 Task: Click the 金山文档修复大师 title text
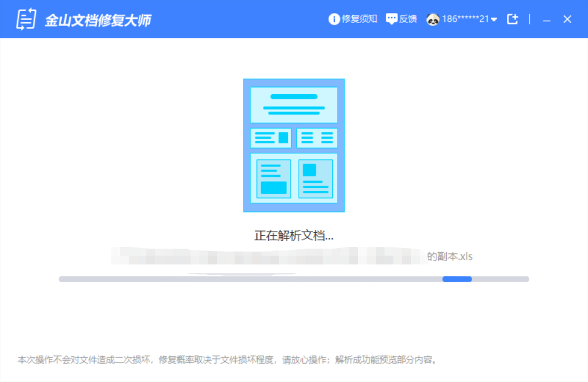point(99,18)
